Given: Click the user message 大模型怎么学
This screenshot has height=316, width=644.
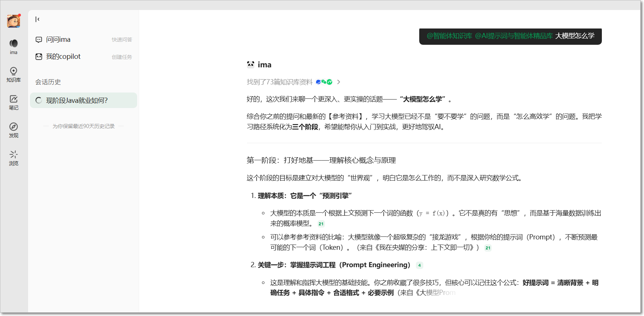Looking at the screenshot, I should click(x=575, y=36).
